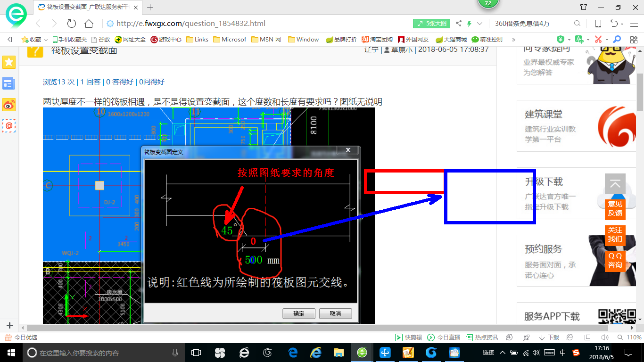Click the 5张大图 green button
This screenshot has height=362, width=644.
(432, 24)
